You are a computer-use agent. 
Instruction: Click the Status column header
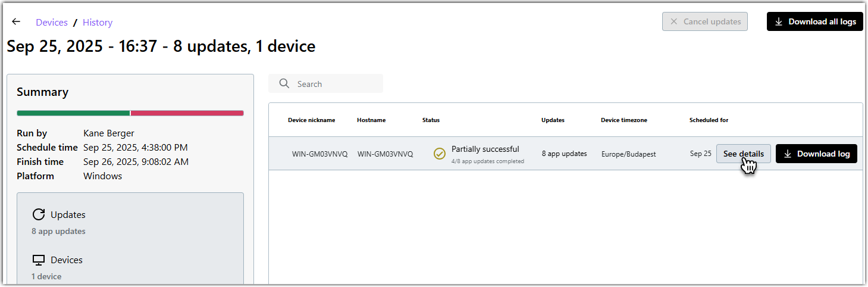pyautogui.click(x=431, y=120)
